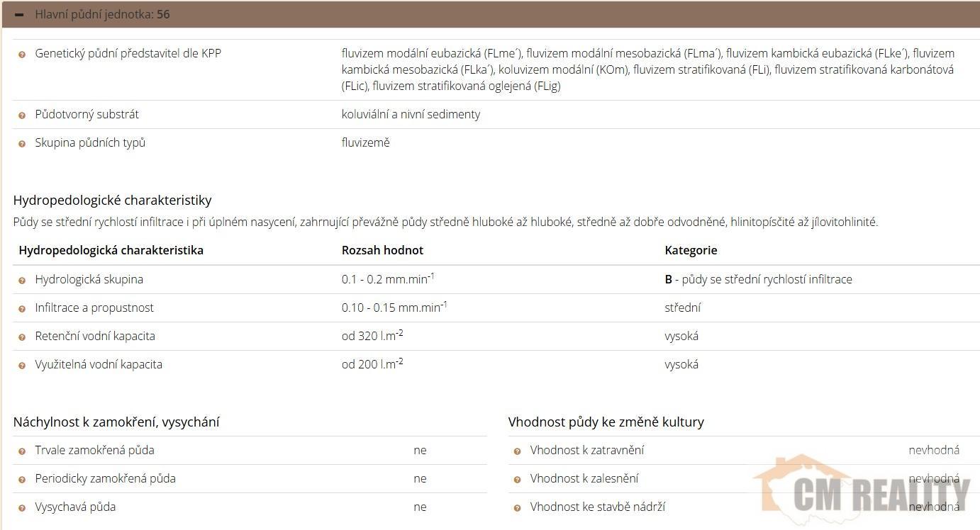Click the Kategorie column header
Screen dimensions: 980x530
(x=691, y=250)
